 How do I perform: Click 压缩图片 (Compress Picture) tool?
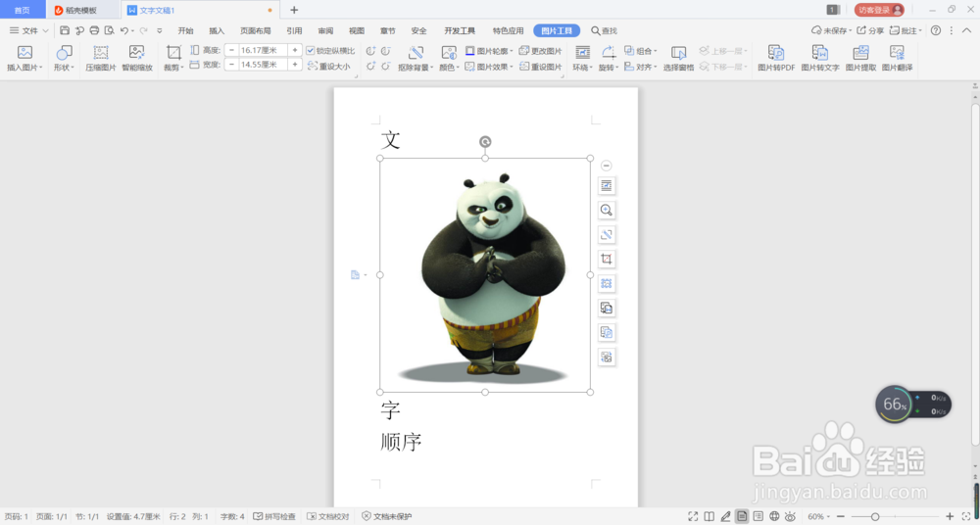pos(101,60)
